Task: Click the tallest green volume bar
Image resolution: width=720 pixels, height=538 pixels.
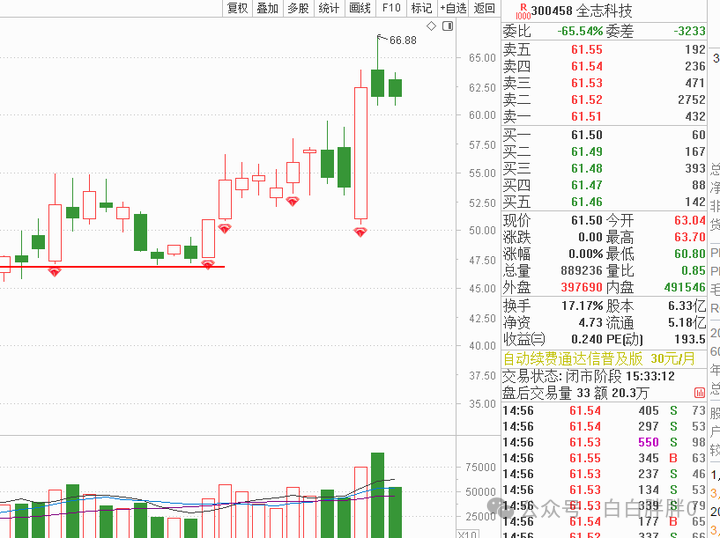Action: pyautogui.click(x=377, y=495)
